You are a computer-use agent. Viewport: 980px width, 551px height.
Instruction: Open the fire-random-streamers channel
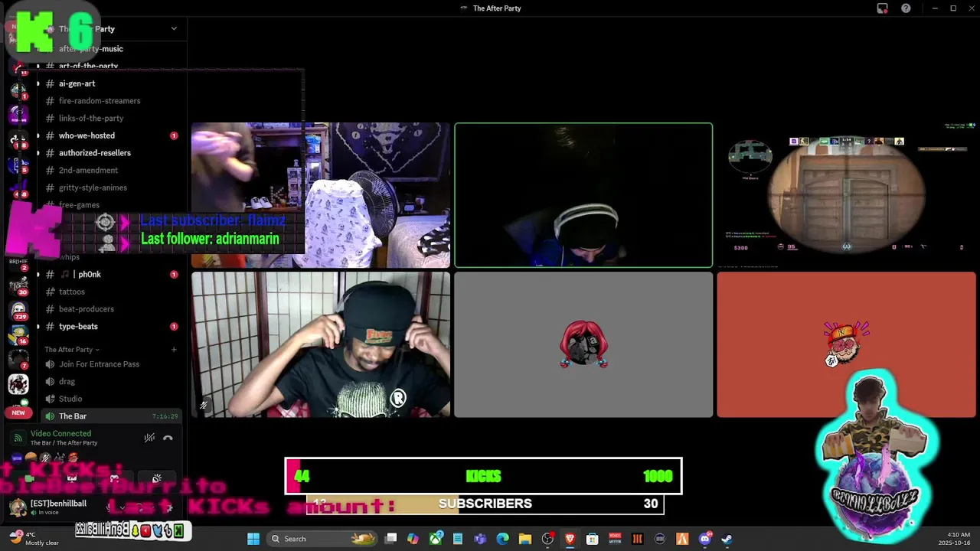pyautogui.click(x=112, y=101)
